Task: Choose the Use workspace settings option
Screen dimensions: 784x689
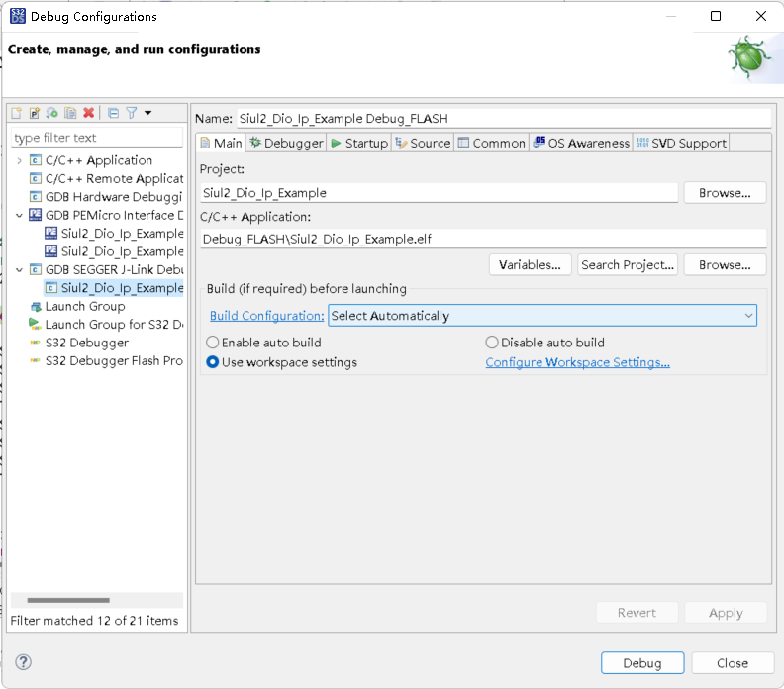Action: coord(213,362)
